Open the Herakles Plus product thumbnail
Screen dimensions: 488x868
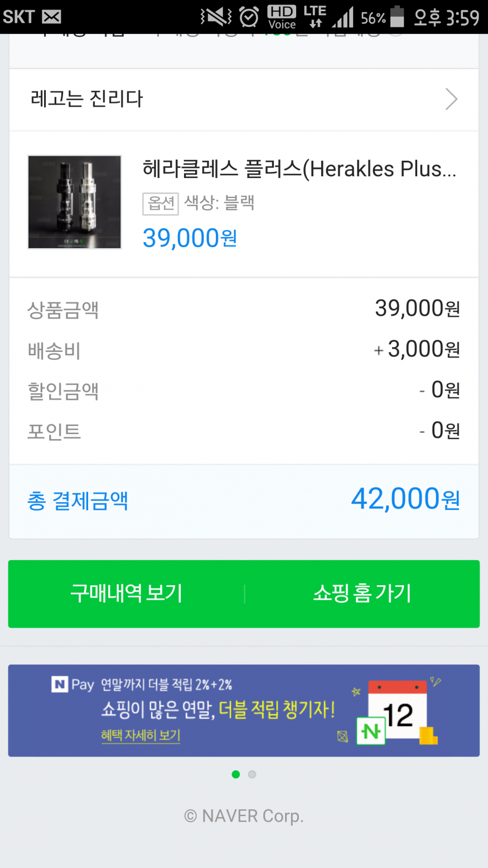75,202
